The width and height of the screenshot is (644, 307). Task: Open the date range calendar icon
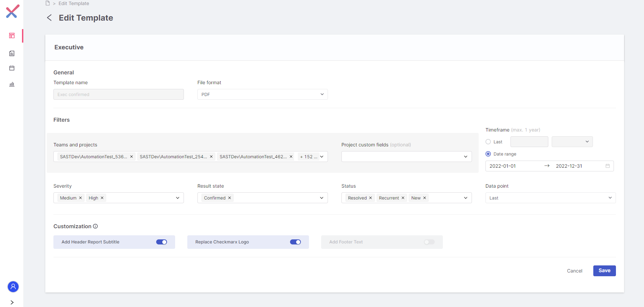[x=607, y=166]
